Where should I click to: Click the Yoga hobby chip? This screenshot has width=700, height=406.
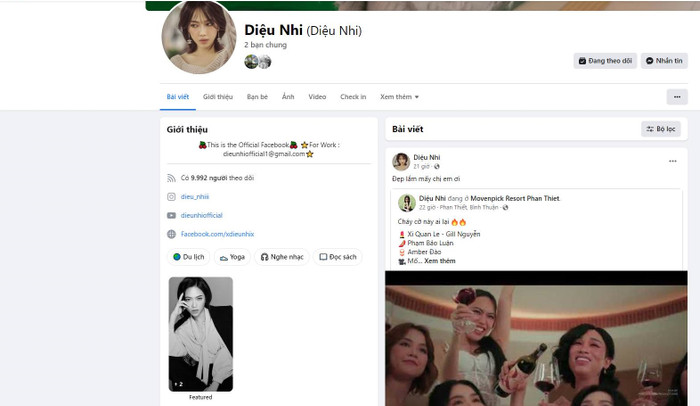[x=232, y=257]
